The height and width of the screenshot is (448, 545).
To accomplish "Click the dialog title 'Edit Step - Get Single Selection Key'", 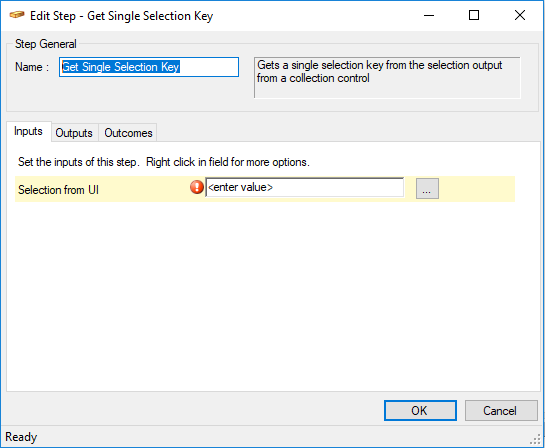I will (x=121, y=16).
